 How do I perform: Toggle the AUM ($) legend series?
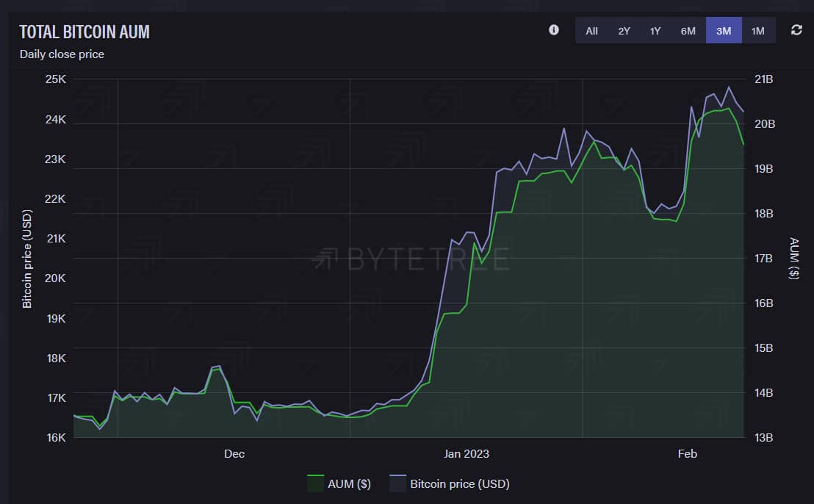click(339, 483)
